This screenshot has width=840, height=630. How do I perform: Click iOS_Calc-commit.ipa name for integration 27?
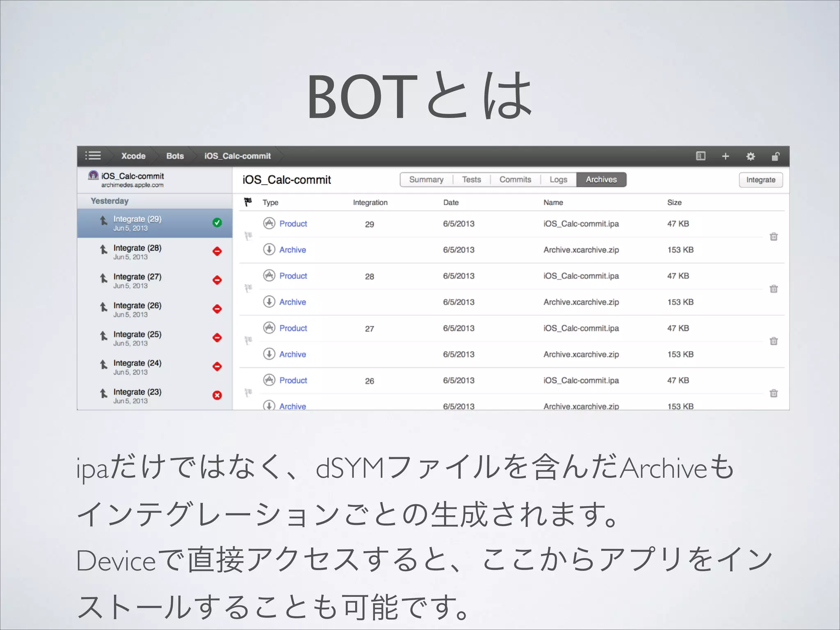point(581,328)
